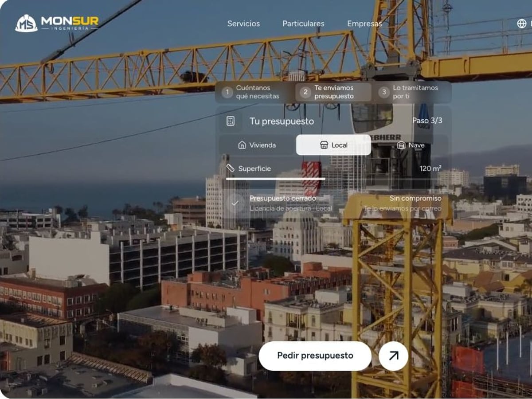Click the Paso 3/3 indicator
Viewport: 532px width, 399px height.
tap(427, 121)
